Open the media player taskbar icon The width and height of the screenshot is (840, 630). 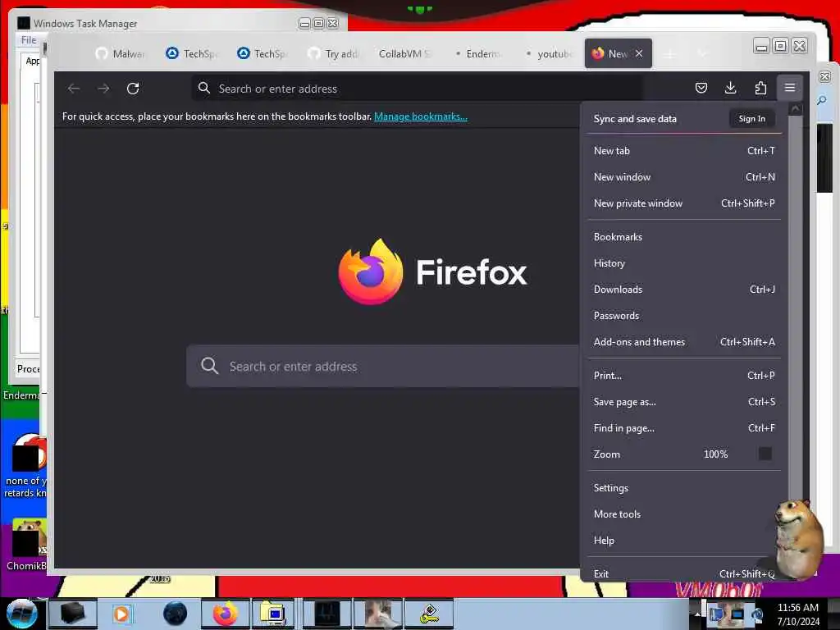121,614
